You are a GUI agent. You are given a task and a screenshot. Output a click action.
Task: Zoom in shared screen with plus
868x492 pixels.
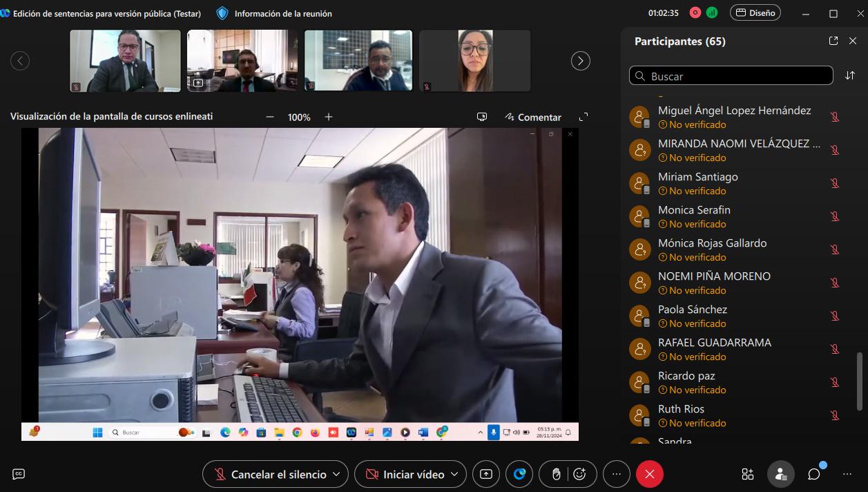[329, 117]
